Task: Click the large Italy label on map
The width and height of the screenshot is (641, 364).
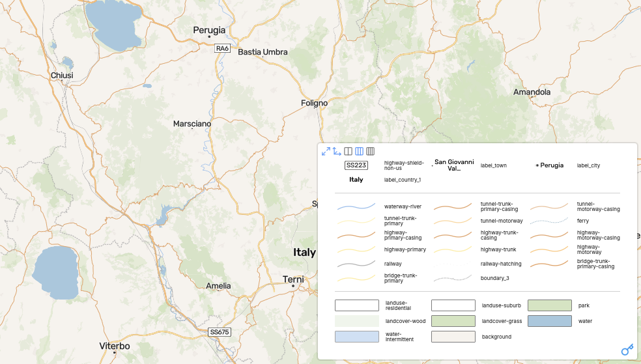Action: point(305,253)
